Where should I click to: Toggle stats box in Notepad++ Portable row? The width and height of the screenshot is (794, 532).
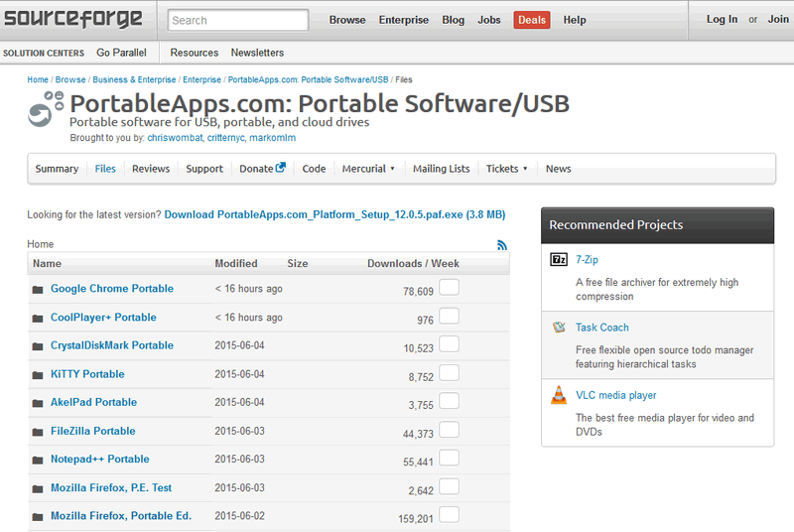point(450,458)
